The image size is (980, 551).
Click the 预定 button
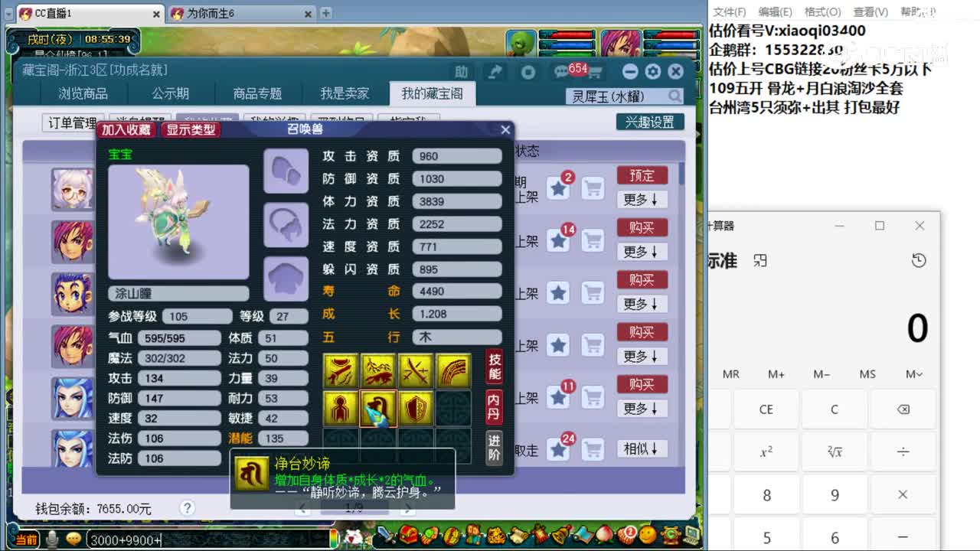click(642, 176)
